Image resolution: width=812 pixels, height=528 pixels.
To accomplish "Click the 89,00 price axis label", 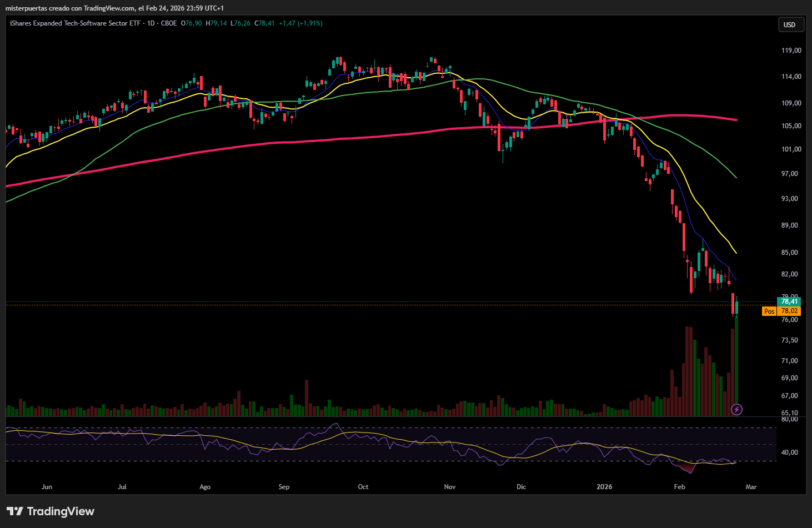I will (789, 225).
